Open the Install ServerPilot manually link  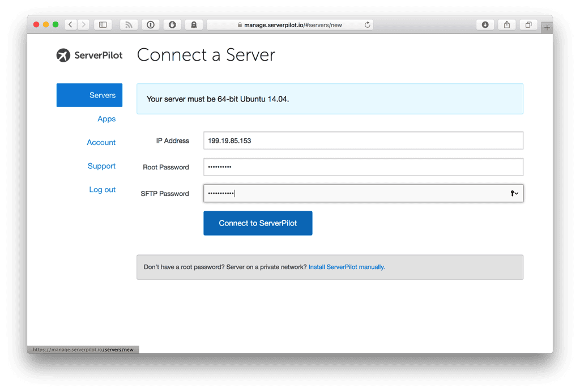pos(346,266)
